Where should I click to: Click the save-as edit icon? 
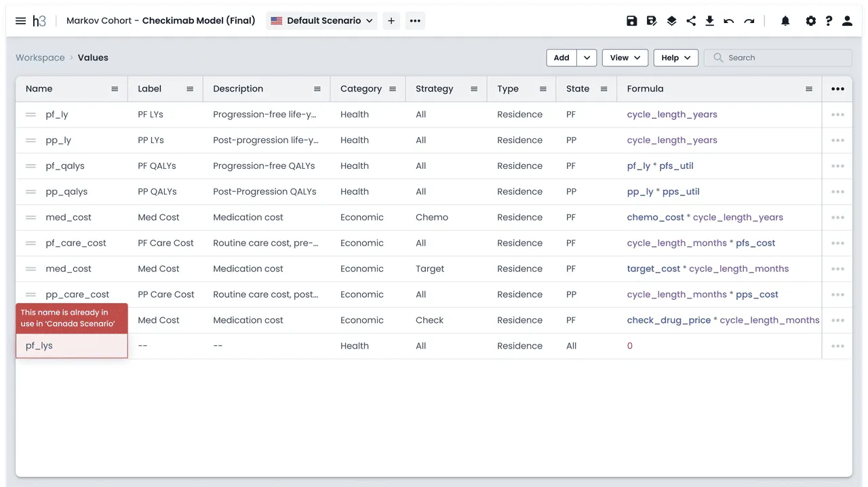pyautogui.click(x=652, y=21)
